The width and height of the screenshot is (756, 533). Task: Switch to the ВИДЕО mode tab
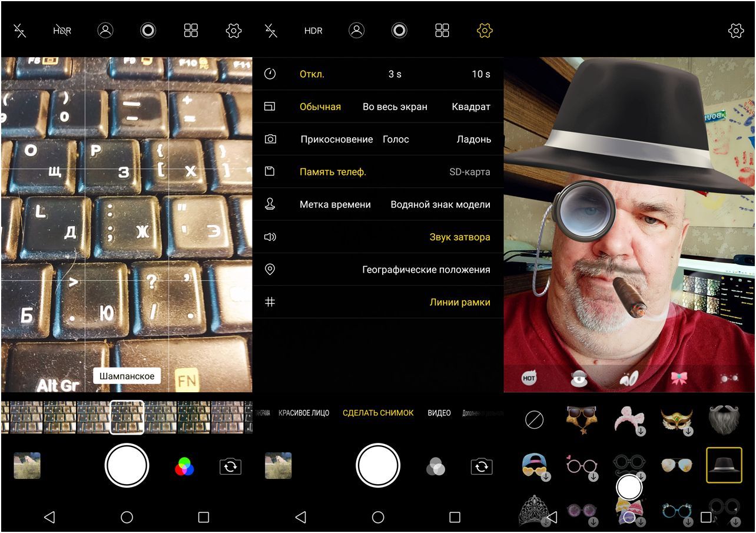pos(439,413)
